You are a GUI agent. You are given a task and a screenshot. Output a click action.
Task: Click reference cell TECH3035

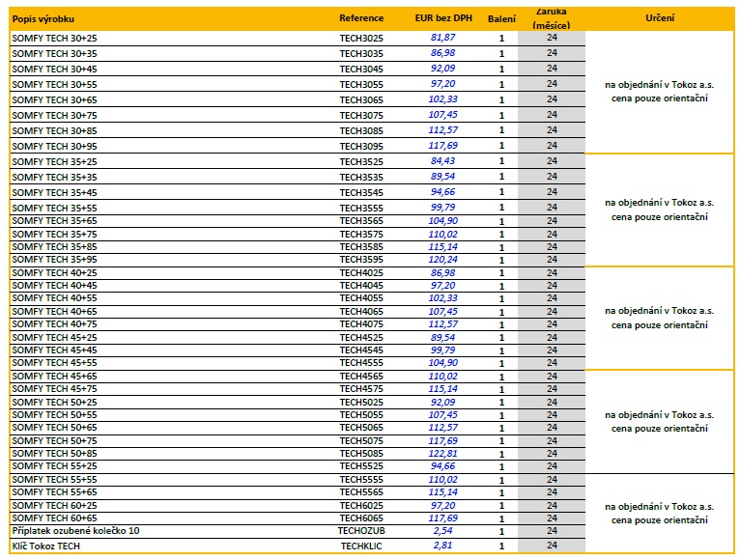tap(361, 54)
